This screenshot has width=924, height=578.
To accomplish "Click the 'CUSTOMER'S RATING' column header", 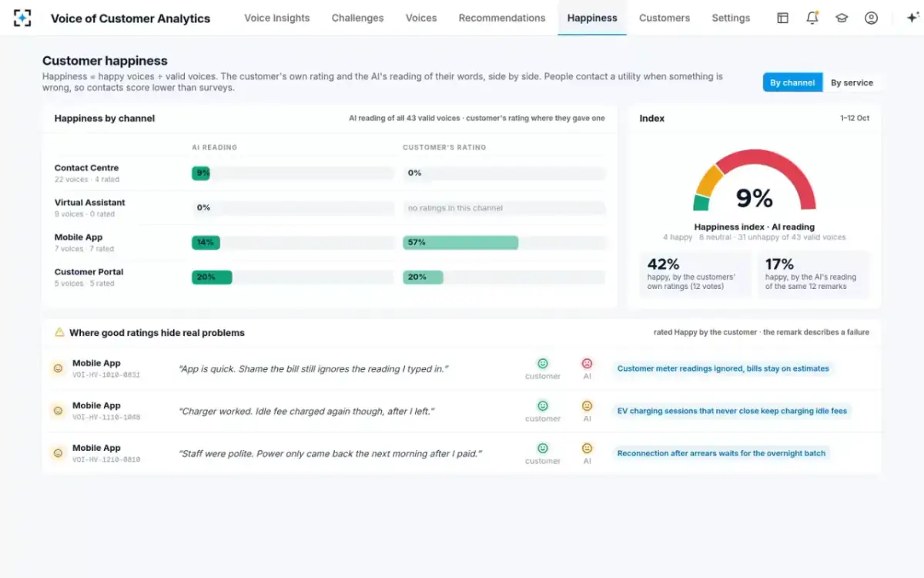I will pyautogui.click(x=444, y=147).
